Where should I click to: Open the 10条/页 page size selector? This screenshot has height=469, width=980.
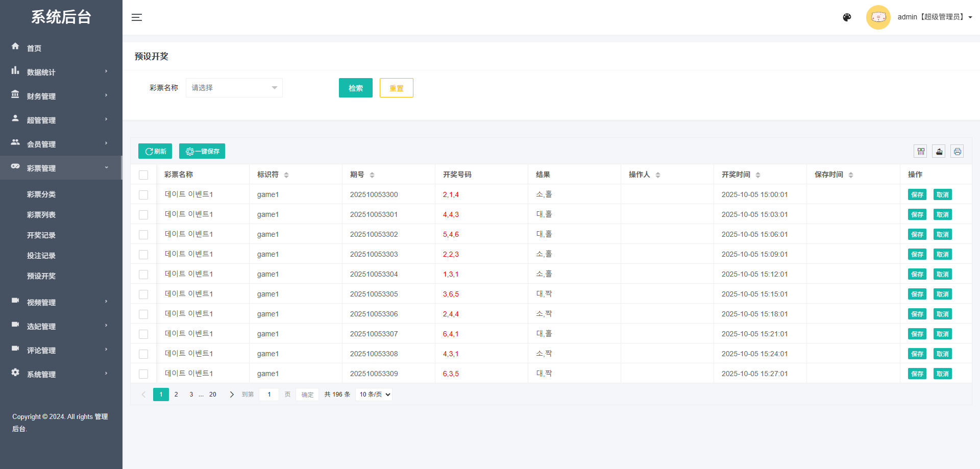(x=373, y=394)
